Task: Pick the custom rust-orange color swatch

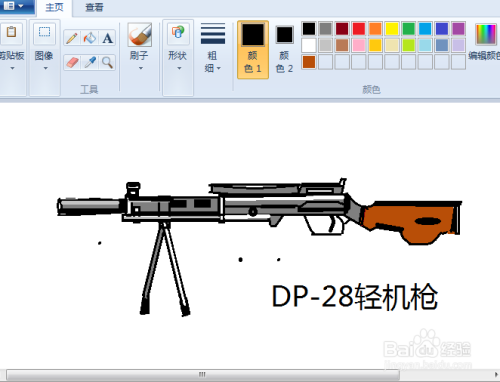Action: click(309, 62)
